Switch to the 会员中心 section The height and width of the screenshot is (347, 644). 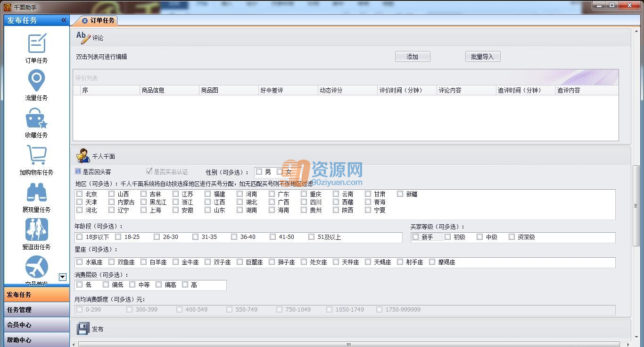point(37,325)
